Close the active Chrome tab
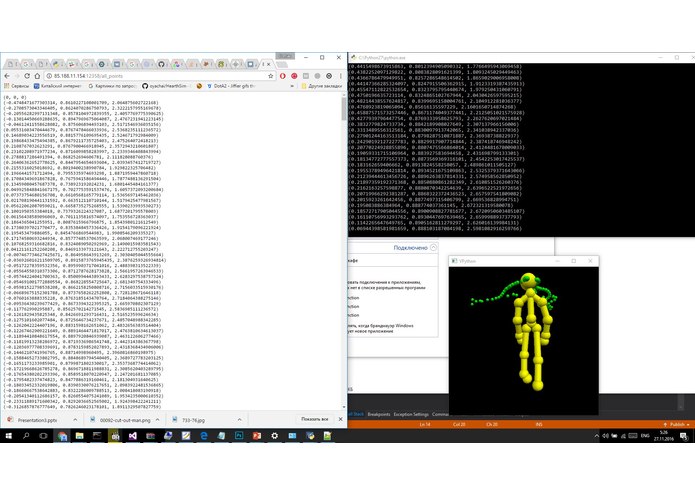The width and height of the screenshot is (695, 494). [269, 64]
